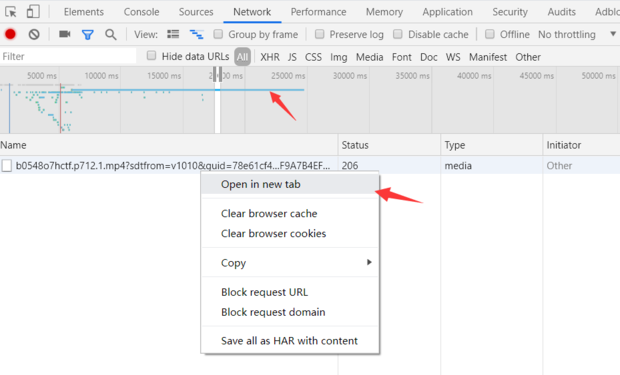Filter requests by WS
Image resolution: width=620 pixels, height=375 pixels.
click(x=453, y=57)
